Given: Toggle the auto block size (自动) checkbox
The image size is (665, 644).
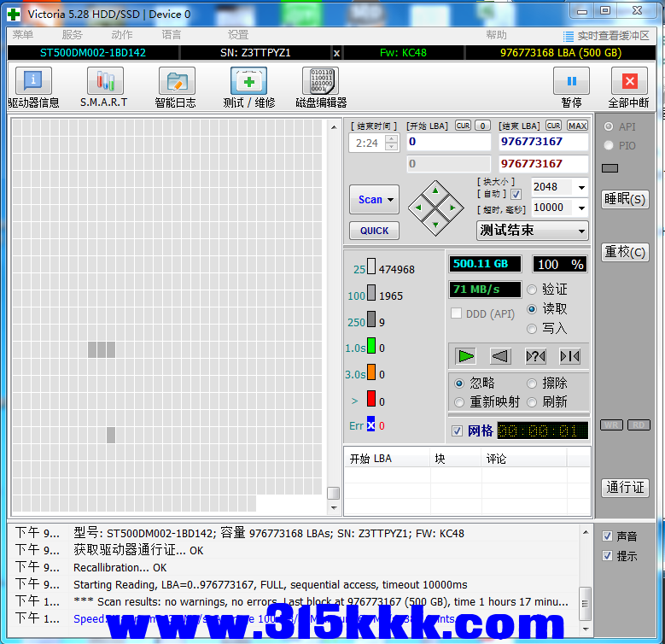Looking at the screenshot, I should [516, 194].
